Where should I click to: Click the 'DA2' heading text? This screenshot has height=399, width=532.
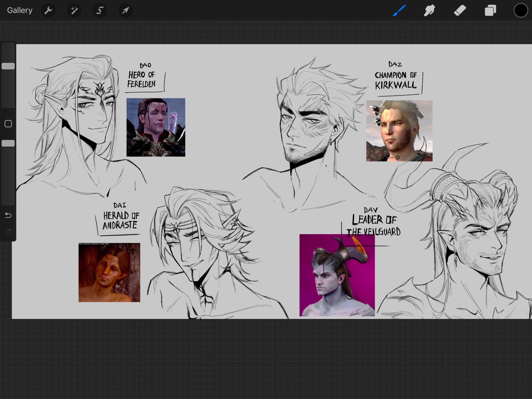coord(395,64)
